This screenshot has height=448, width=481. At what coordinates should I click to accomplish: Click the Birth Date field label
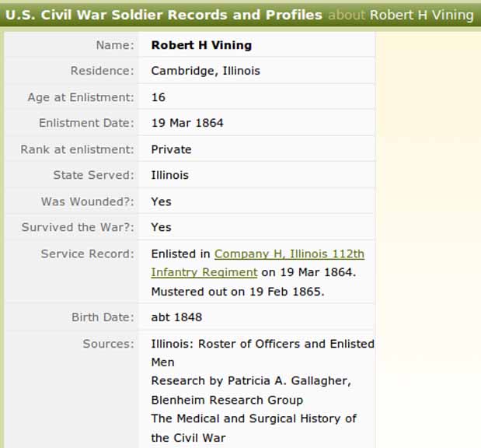(103, 317)
